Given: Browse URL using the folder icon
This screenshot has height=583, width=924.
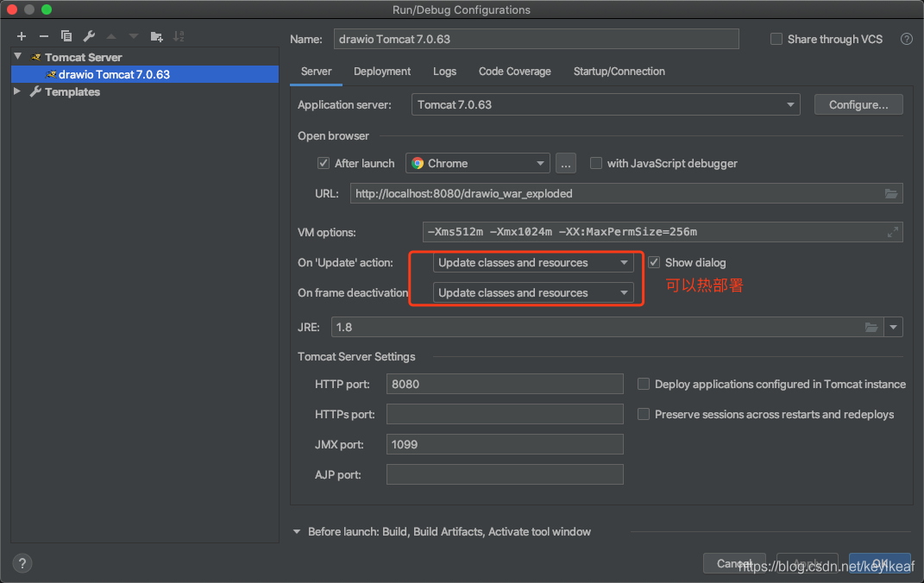Looking at the screenshot, I should pyautogui.click(x=891, y=194).
